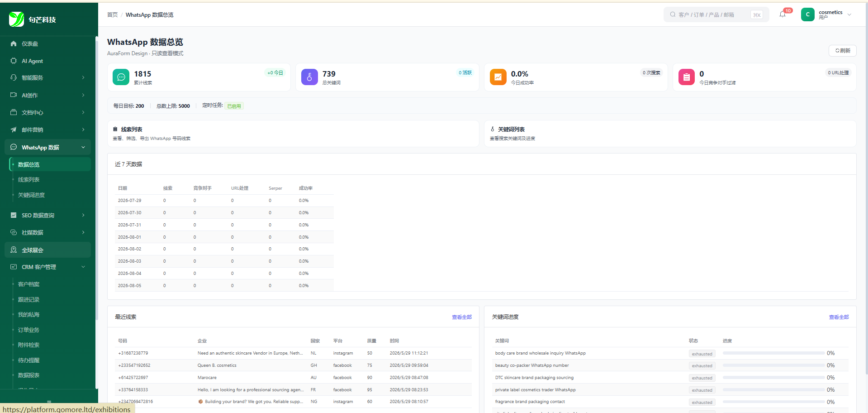Click the pink 今日竞争对手过滤 clipboard icon
868x413 pixels.
(x=687, y=77)
